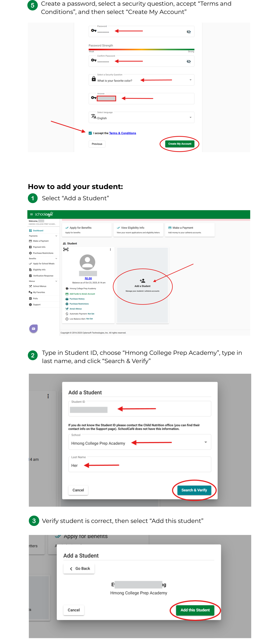Open the Terms & Conditions link
The height and width of the screenshot is (644, 278).
[123, 133]
